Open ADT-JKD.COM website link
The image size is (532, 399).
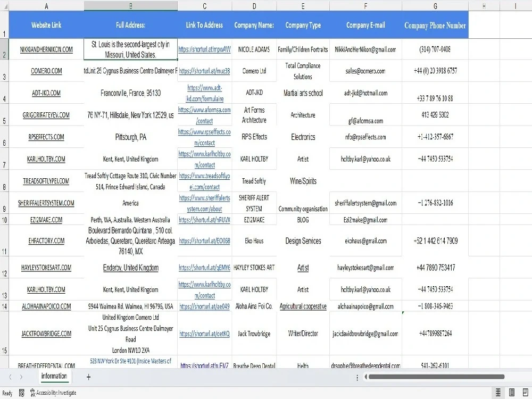46,93
